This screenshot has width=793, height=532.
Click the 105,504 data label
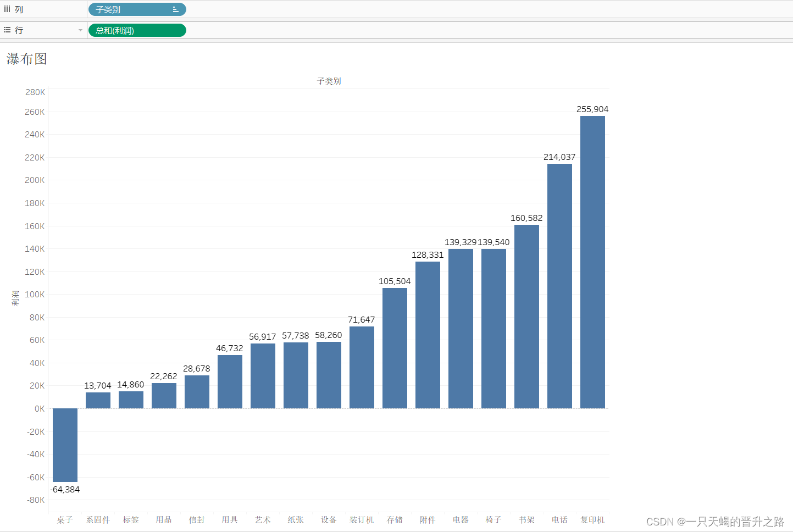click(x=395, y=281)
